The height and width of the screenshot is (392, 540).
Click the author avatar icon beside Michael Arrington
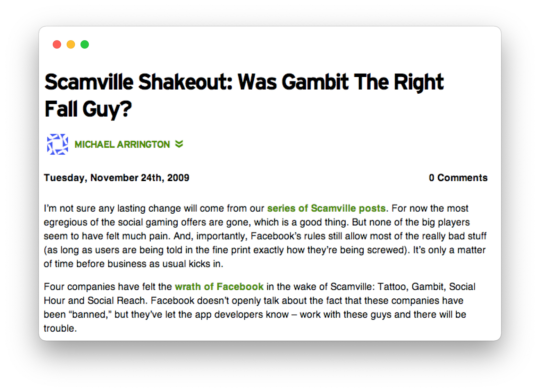click(x=58, y=144)
